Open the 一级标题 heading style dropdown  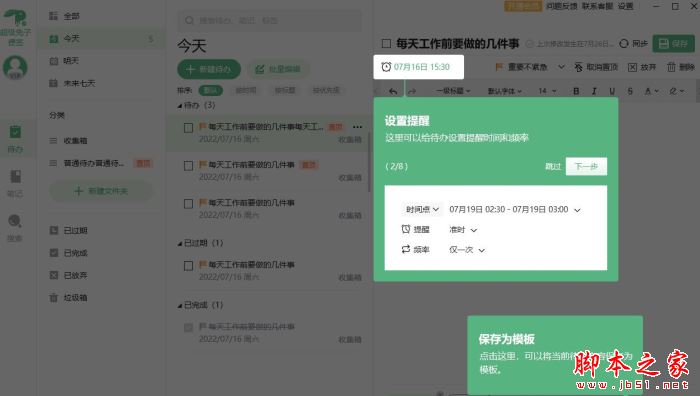click(x=453, y=91)
